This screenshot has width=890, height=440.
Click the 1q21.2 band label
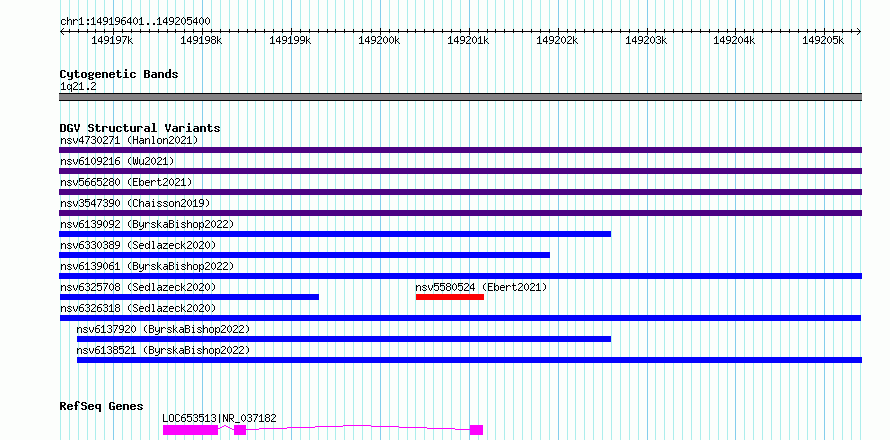[78, 87]
